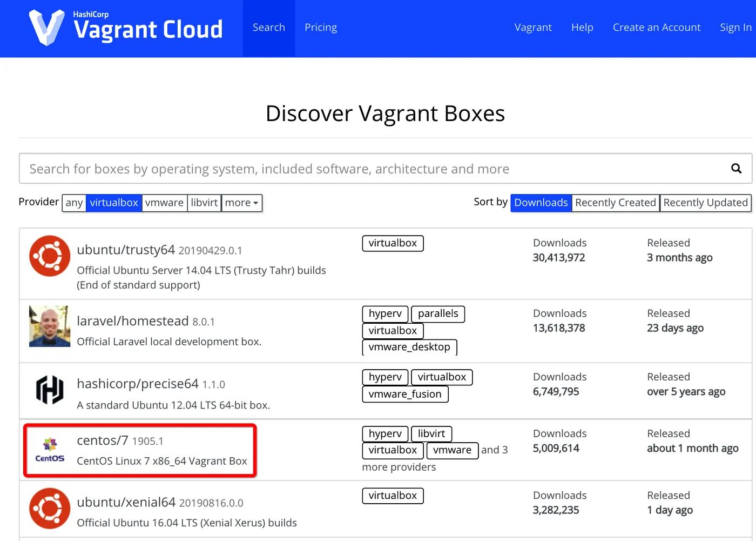Image resolution: width=756 pixels, height=541 pixels.
Task: Click 'over 5 years ago' release text
Action: (x=686, y=391)
